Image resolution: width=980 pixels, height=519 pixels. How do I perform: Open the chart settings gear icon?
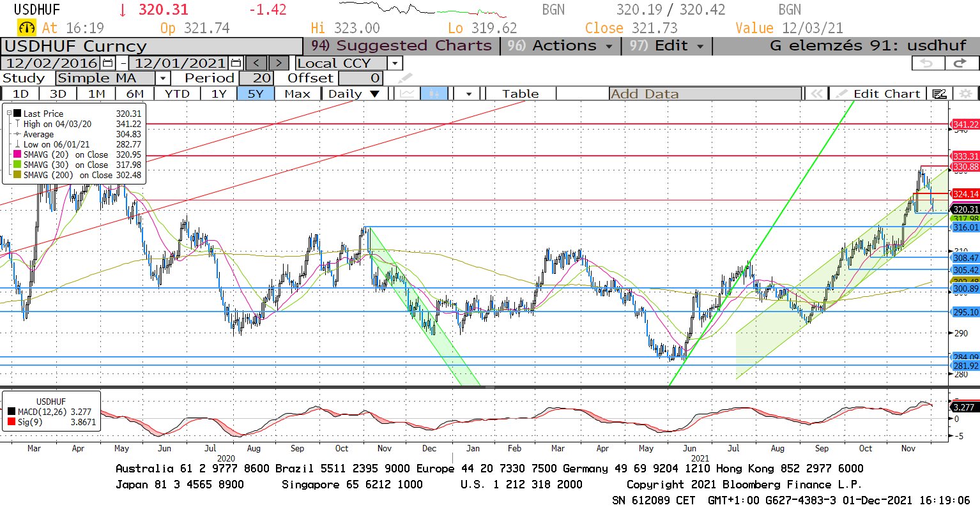(966, 94)
